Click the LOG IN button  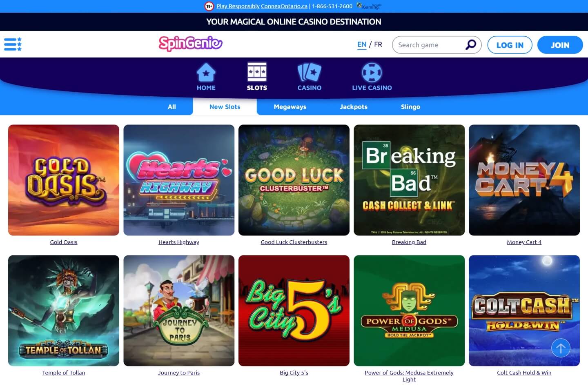click(x=510, y=45)
